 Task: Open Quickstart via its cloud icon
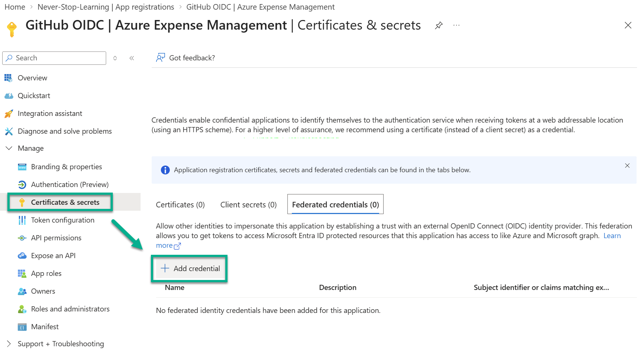point(9,96)
